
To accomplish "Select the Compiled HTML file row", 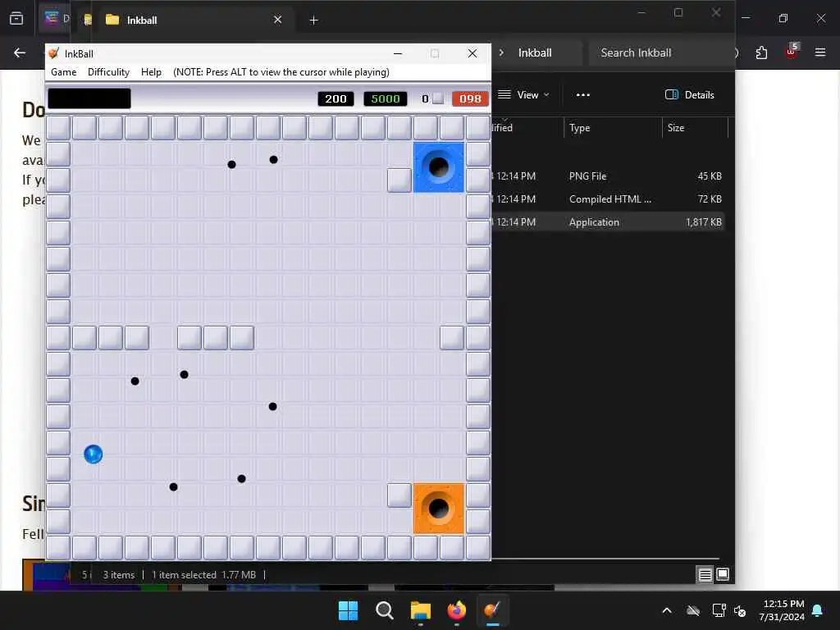I will 608,199.
